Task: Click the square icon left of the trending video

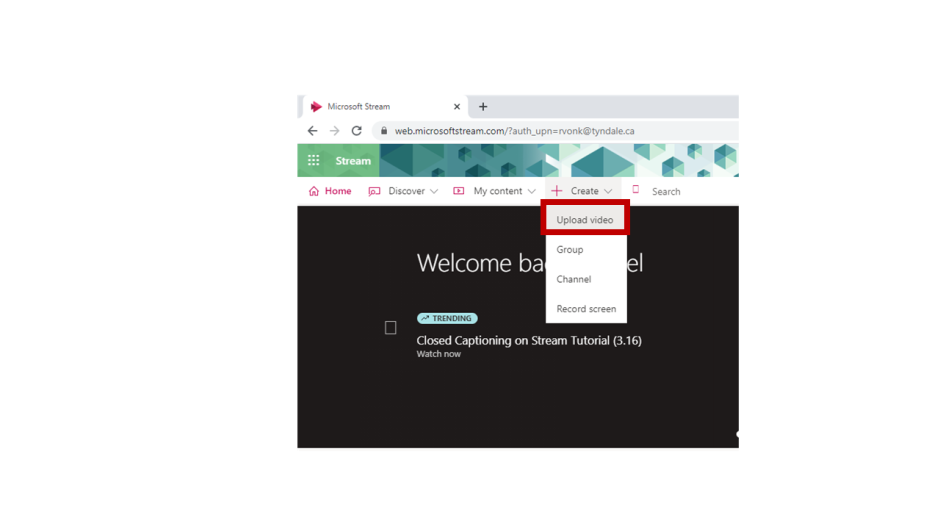Action: point(390,327)
